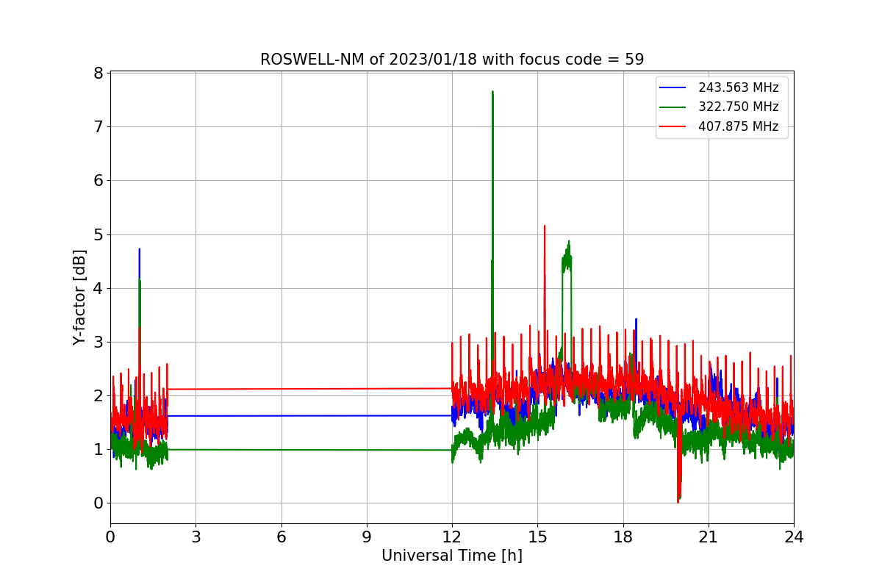Click the x-axis tick label 9
The width and height of the screenshot is (882, 588).
pos(367,537)
